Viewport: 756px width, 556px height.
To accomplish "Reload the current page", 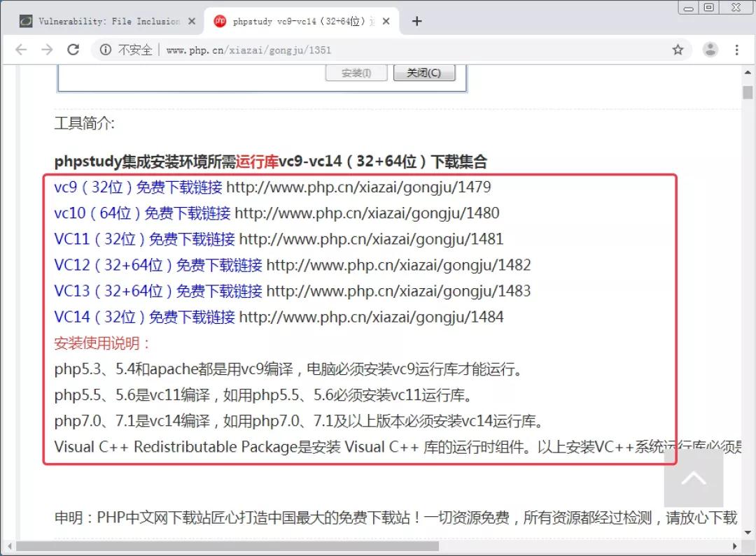I will pos(73,50).
